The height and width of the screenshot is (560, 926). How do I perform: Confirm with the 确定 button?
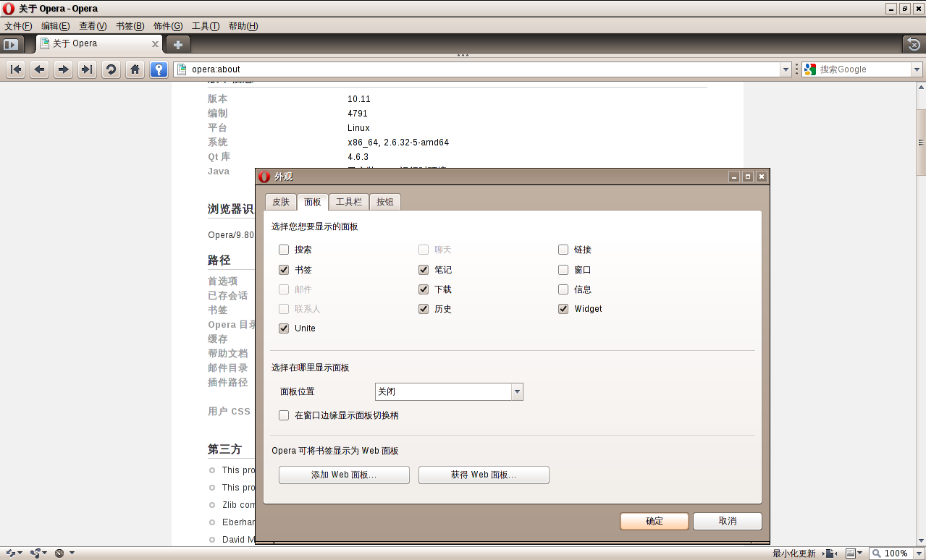click(x=654, y=521)
